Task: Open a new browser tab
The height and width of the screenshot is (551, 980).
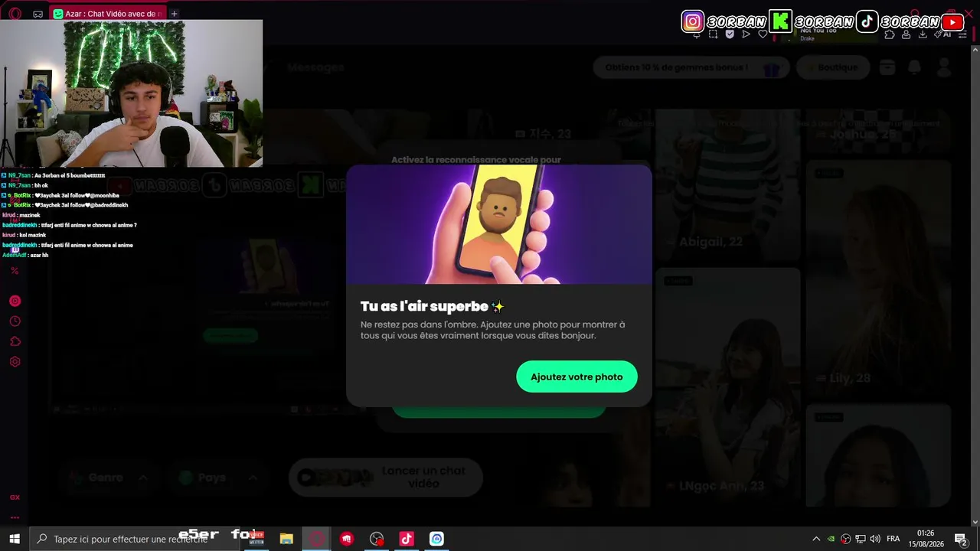Action: point(174,14)
